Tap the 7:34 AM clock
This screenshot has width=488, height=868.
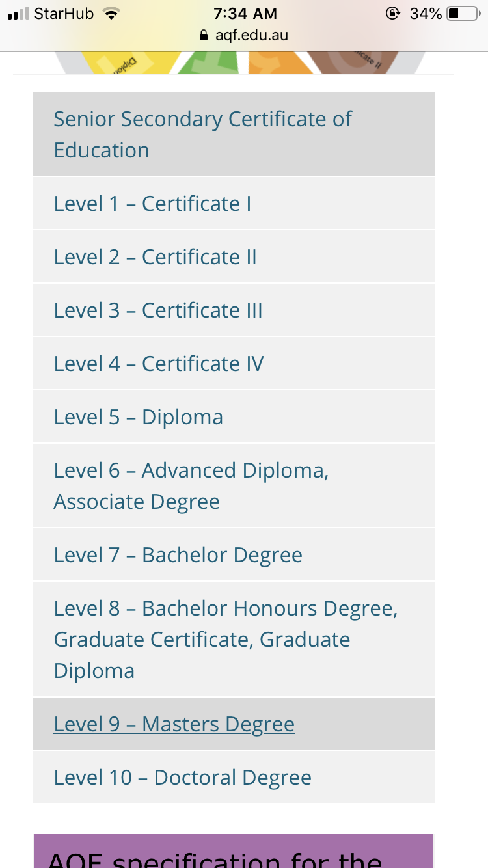pos(245,14)
